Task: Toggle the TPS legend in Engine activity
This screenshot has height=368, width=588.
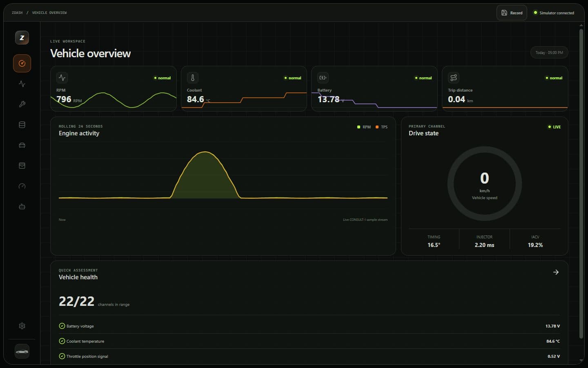Action: [381, 127]
